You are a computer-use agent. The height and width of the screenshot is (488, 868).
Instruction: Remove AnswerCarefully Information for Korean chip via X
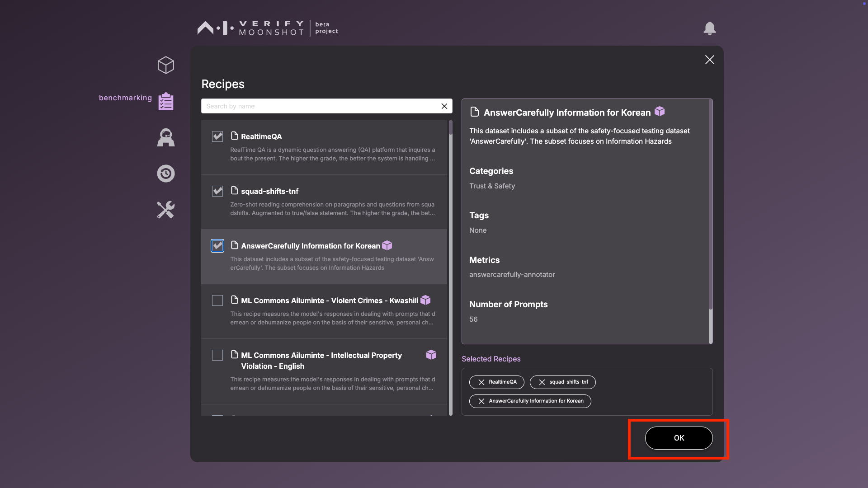(x=481, y=401)
